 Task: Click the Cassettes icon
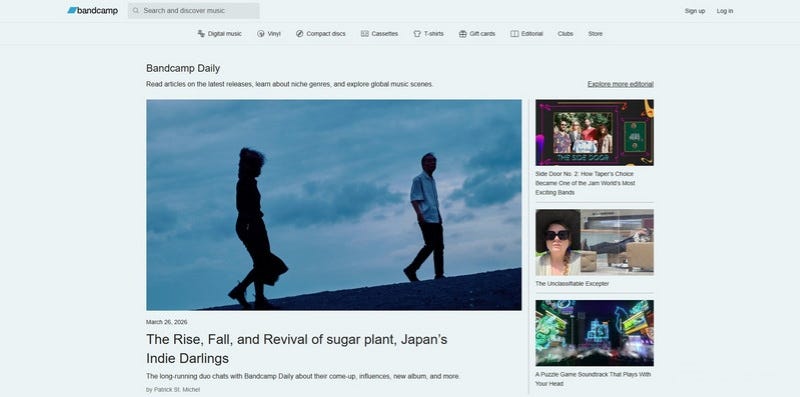pyautogui.click(x=365, y=34)
